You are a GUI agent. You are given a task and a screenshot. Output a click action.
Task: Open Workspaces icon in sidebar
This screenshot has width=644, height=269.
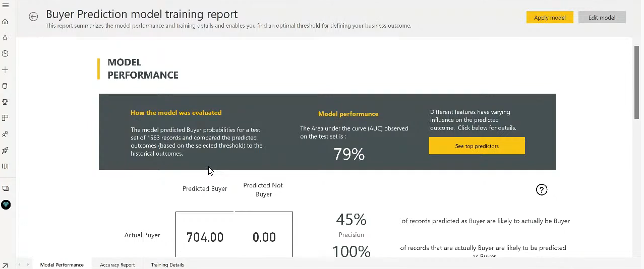pos(6,188)
